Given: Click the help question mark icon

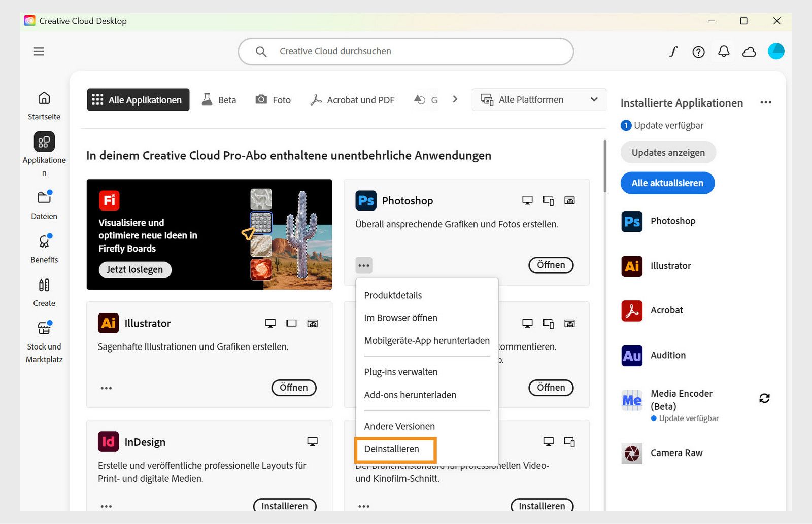Looking at the screenshot, I should (x=698, y=51).
